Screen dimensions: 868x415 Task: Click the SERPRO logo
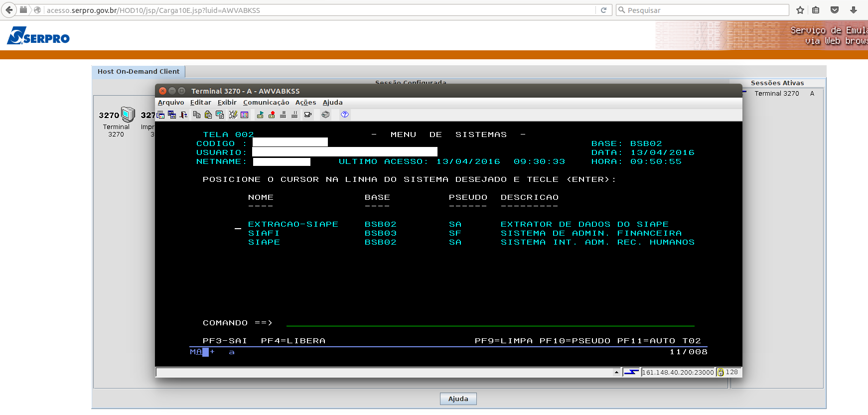(38, 36)
